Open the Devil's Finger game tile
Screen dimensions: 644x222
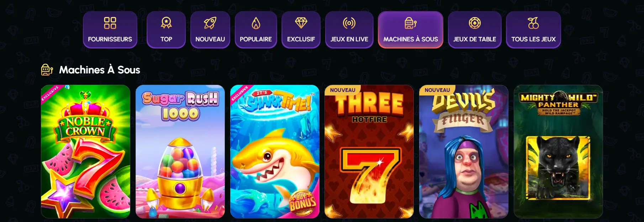pyautogui.click(x=464, y=151)
